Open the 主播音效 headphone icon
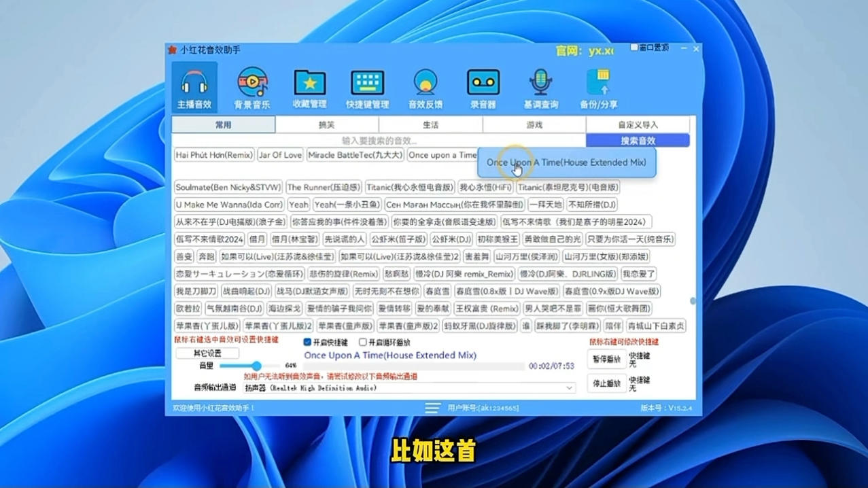 tap(194, 87)
